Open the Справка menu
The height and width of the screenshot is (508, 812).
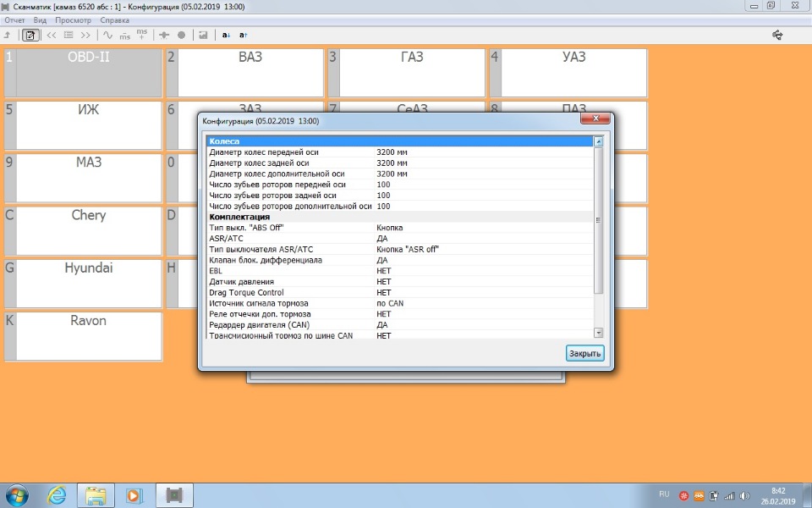(x=115, y=19)
